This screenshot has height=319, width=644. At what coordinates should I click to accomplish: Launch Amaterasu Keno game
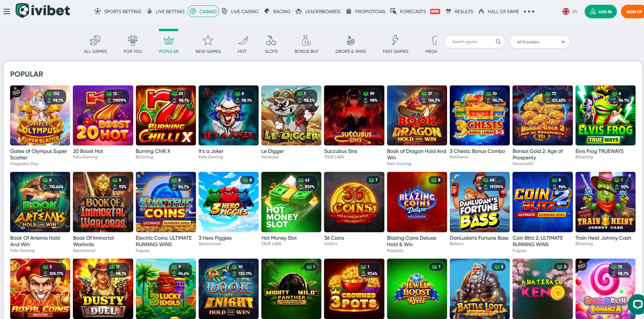click(x=542, y=289)
